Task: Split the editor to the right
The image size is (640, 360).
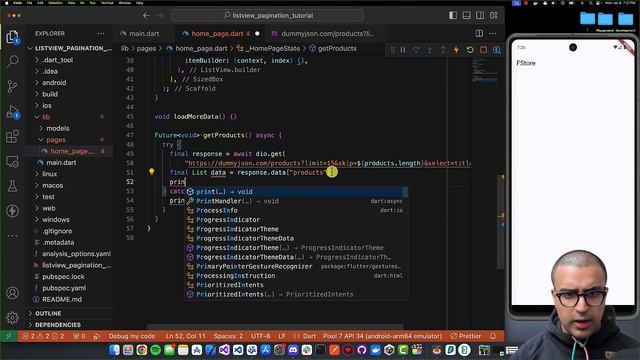Action: coord(479,33)
